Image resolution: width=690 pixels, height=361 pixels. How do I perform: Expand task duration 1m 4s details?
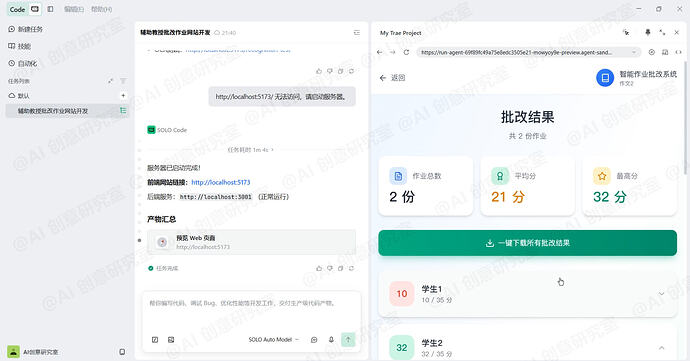pos(250,150)
